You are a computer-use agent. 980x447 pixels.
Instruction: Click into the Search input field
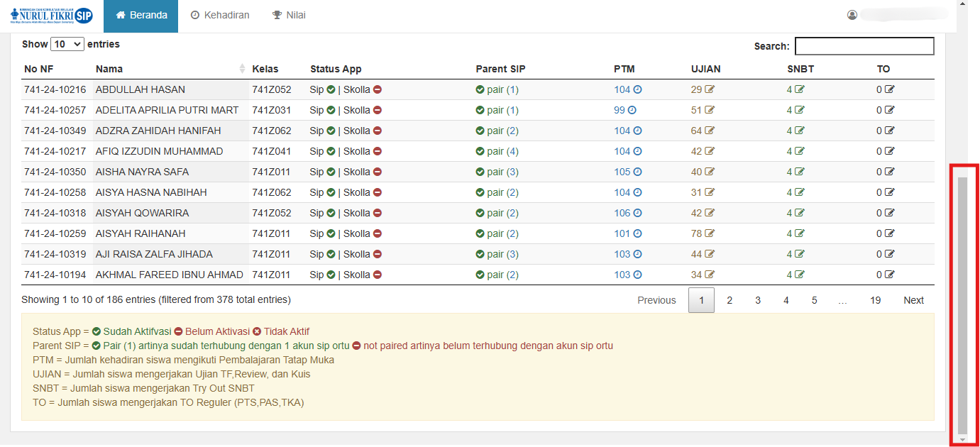click(x=864, y=46)
